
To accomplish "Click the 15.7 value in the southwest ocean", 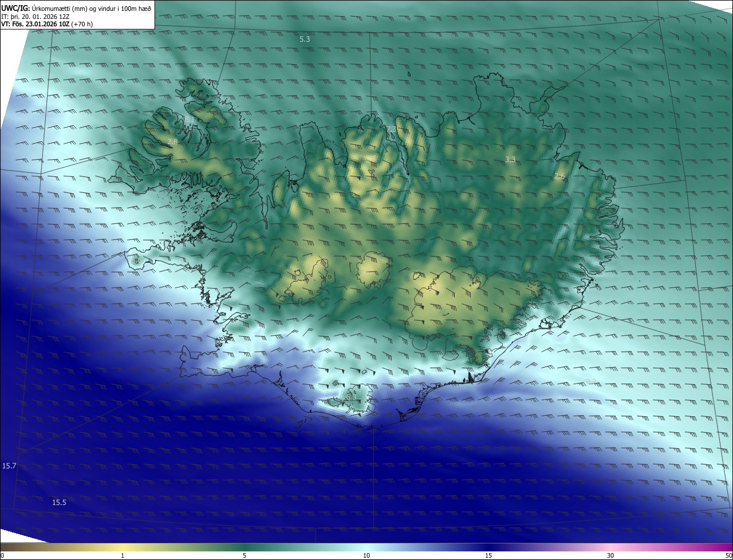I will pyautogui.click(x=9, y=466).
